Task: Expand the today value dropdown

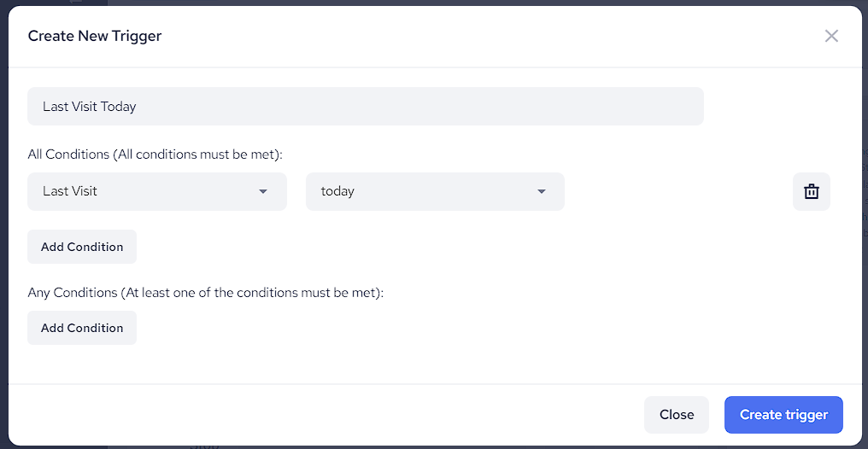Action: tap(435, 191)
